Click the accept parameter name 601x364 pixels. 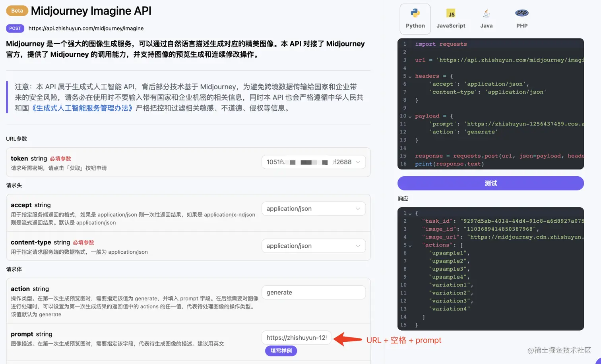[21, 205]
